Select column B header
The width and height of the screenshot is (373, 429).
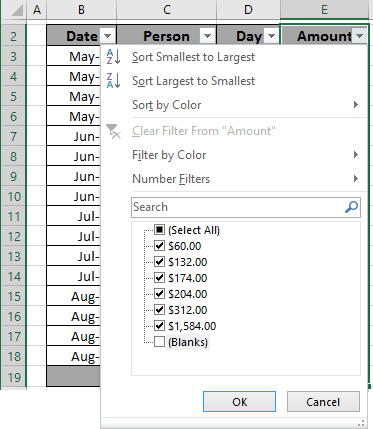click(81, 10)
